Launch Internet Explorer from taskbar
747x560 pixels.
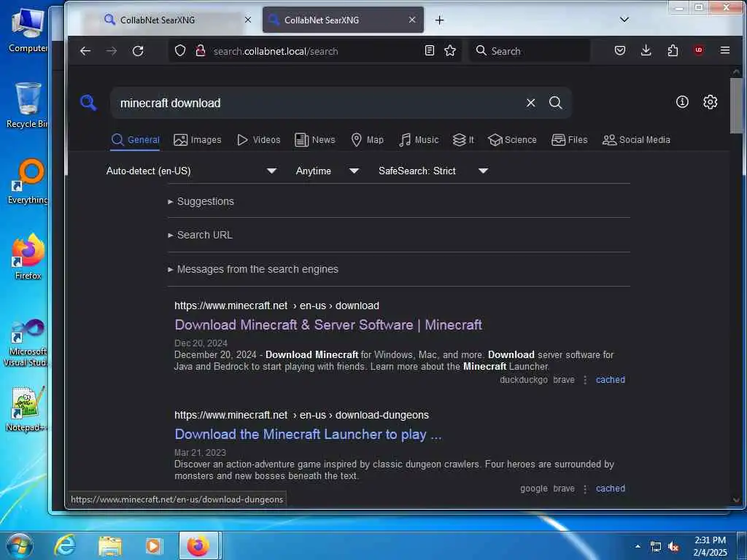coord(65,545)
